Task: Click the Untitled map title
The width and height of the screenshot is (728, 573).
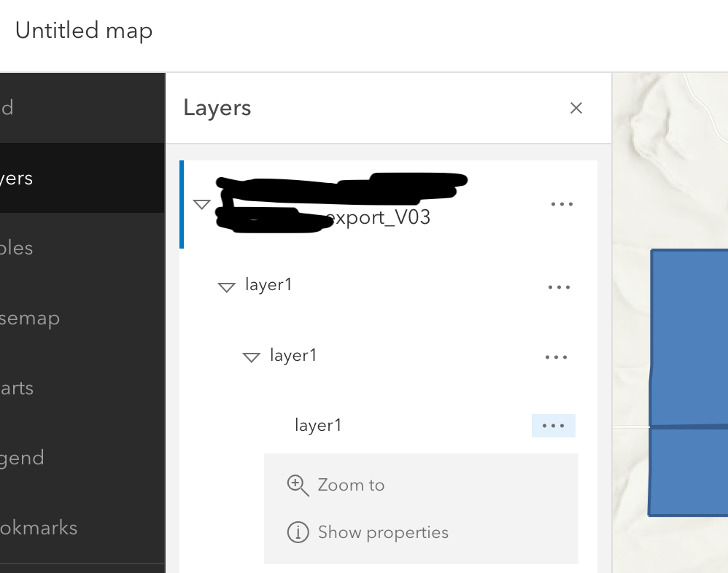Action: coord(84,31)
